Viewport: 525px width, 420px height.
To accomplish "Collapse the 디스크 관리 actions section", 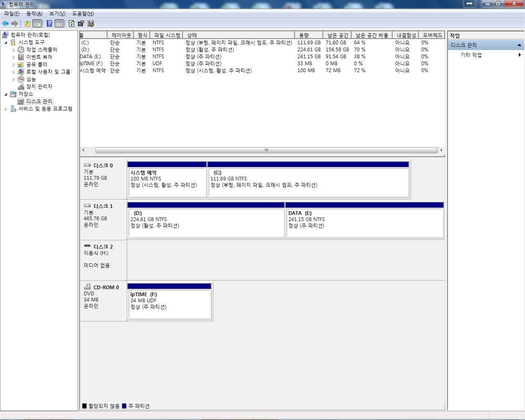I will pyautogui.click(x=519, y=45).
